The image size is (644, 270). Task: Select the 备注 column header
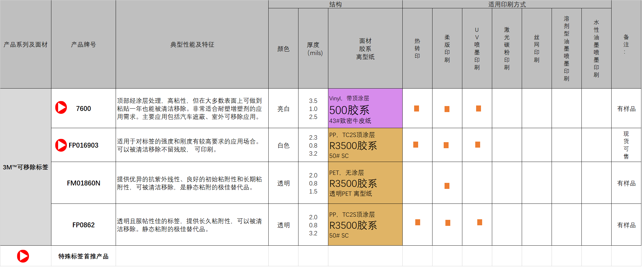coord(626,44)
